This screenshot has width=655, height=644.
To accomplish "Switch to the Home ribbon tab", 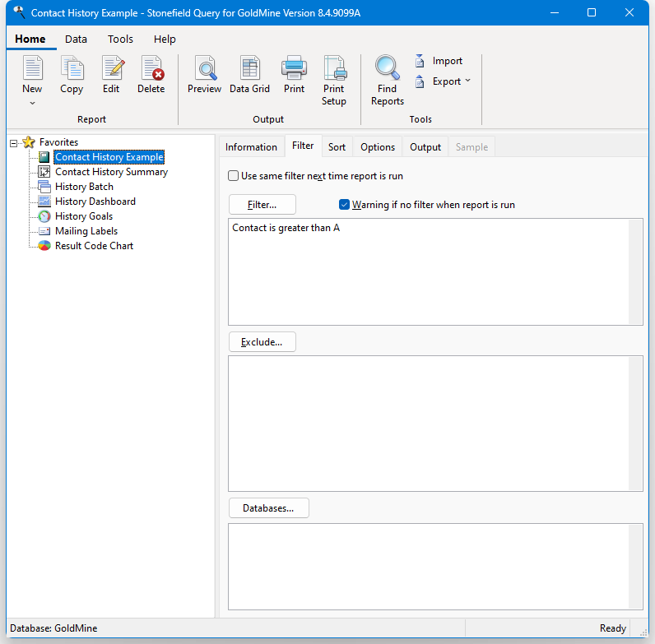I will [30, 39].
